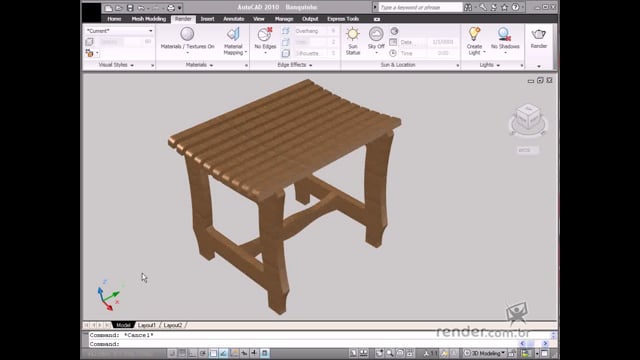This screenshot has width=640, height=360.
Task: Click the geographic location globe icon
Action: coord(394,31)
